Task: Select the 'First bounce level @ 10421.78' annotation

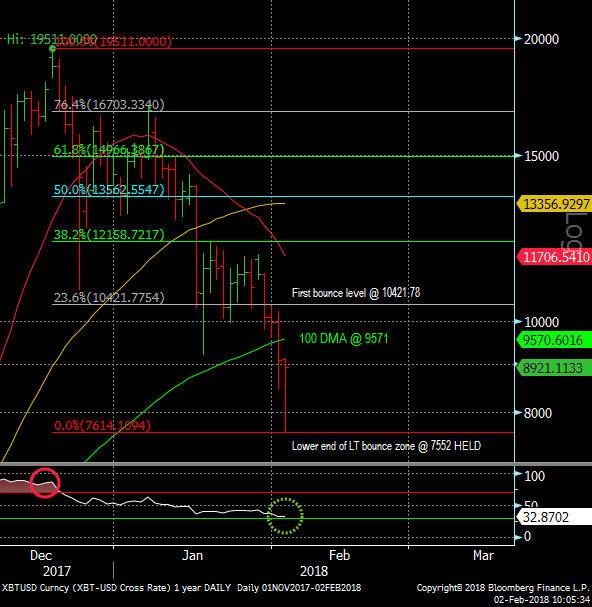Action: tap(356, 293)
